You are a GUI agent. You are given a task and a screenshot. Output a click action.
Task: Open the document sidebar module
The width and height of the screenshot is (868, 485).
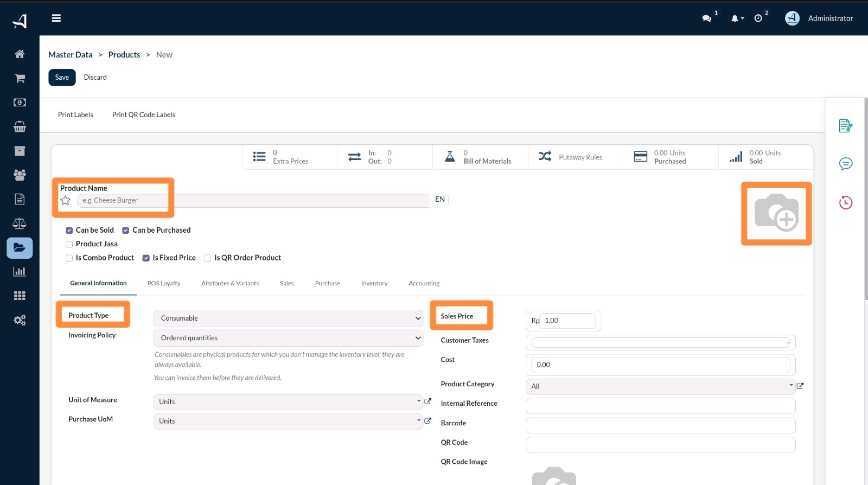pyautogui.click(x=20, y=199)
